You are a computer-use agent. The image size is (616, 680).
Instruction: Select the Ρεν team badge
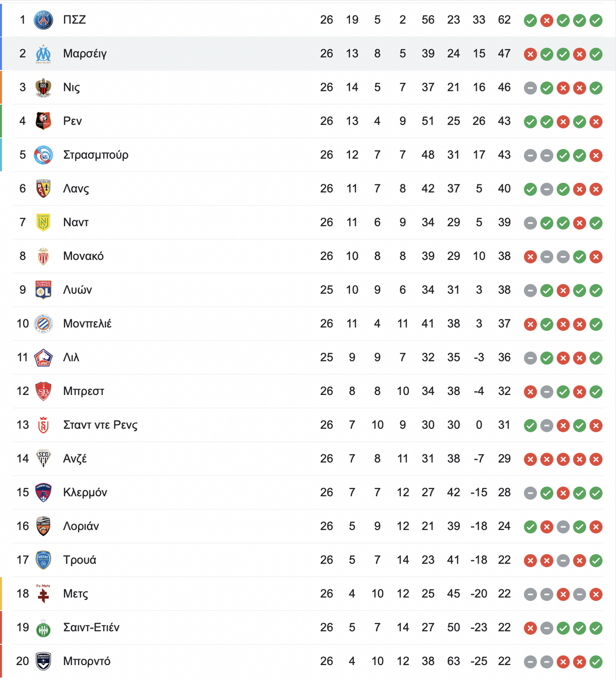(x=43, y=121)
